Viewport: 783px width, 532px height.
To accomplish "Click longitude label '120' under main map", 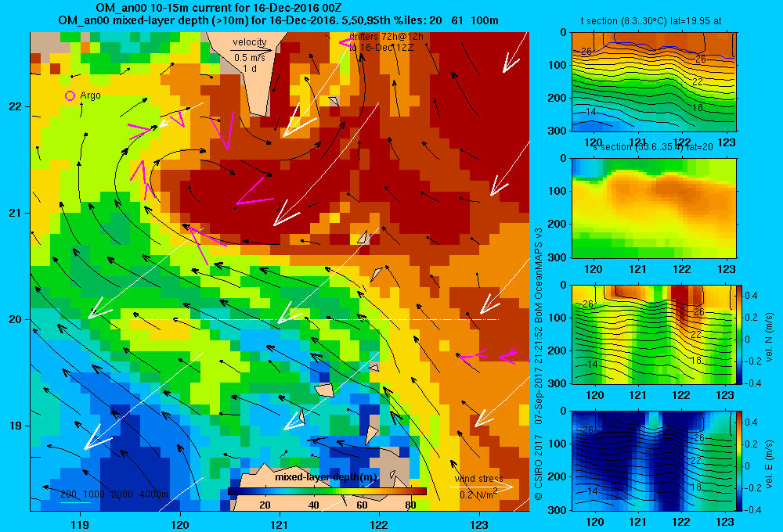I will 180,524.
